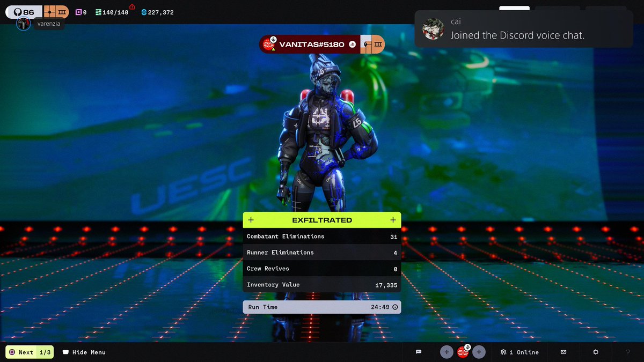This screenshot has width=644, height=362.
Task: Click the 227,372 credits value
Action: [161, 12]
